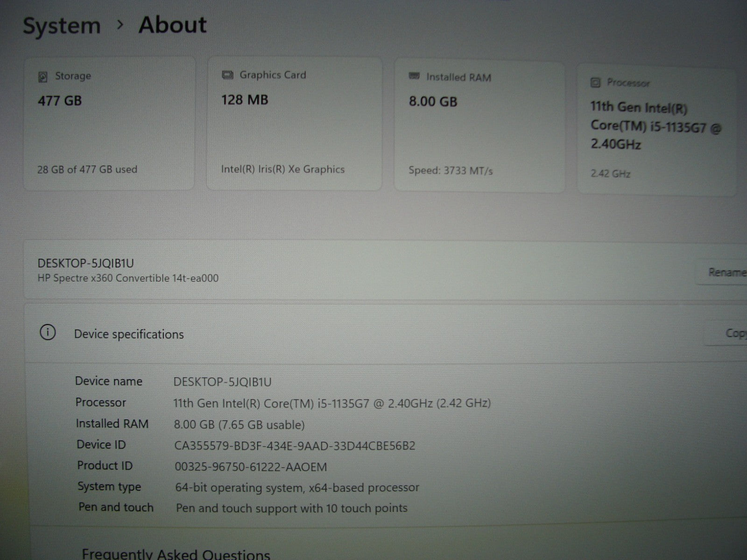The image size is (747, 560).
Task: Click the Installed RAM chip icon
Action: pos(414,77)
